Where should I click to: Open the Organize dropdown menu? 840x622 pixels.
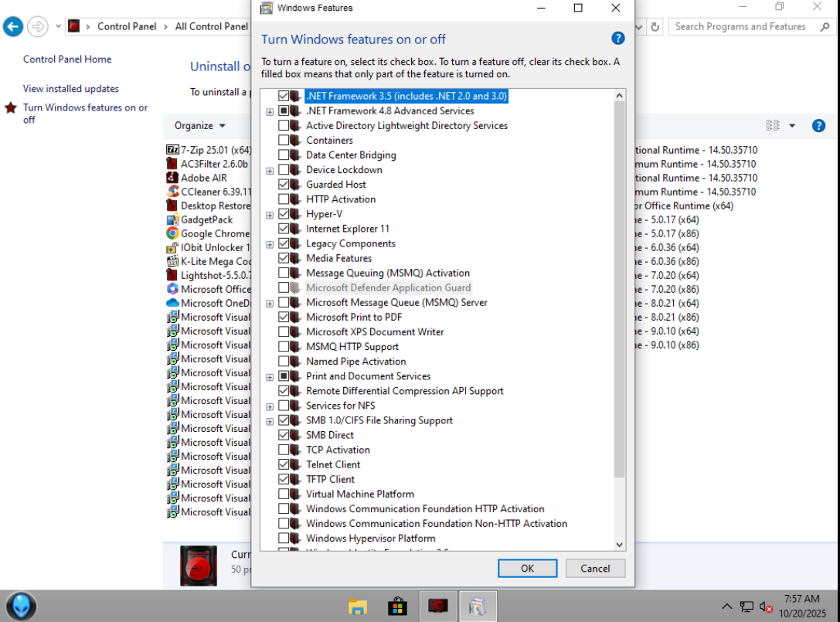coord(200,125)
